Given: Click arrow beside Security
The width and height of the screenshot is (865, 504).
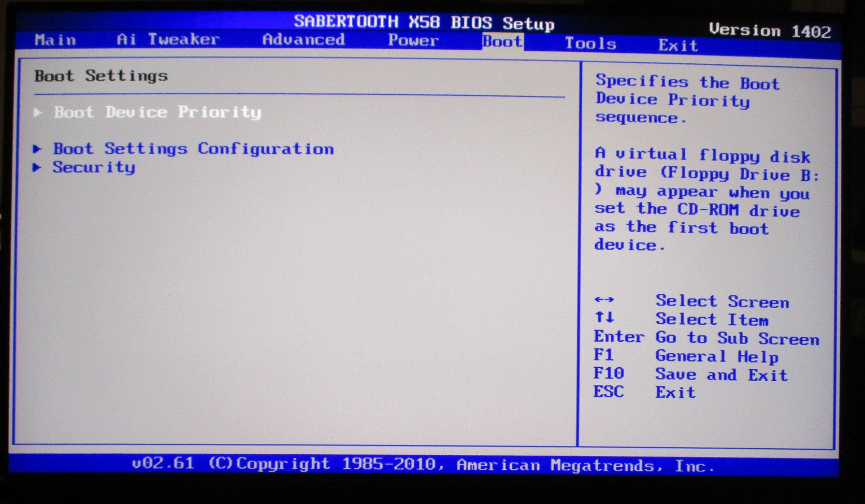Looking at the screenshot, I should [x=37, y=167].
